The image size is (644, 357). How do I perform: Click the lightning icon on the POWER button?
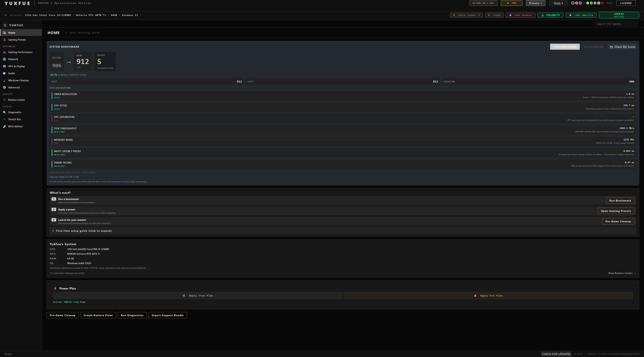click(489, 15)
